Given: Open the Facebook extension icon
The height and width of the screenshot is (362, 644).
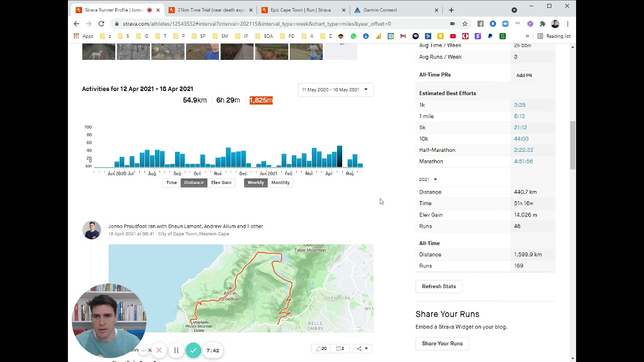Looking at the screenshot, I should (x=480, y=24).
